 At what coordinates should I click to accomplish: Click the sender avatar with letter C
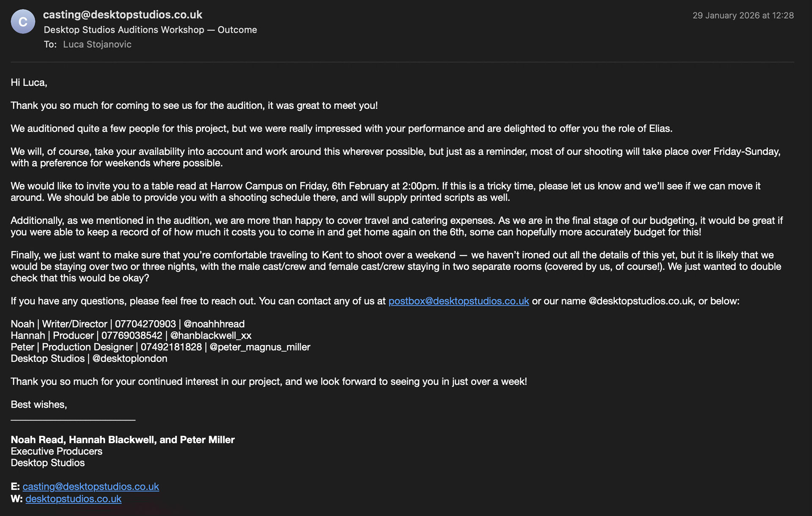23,22
